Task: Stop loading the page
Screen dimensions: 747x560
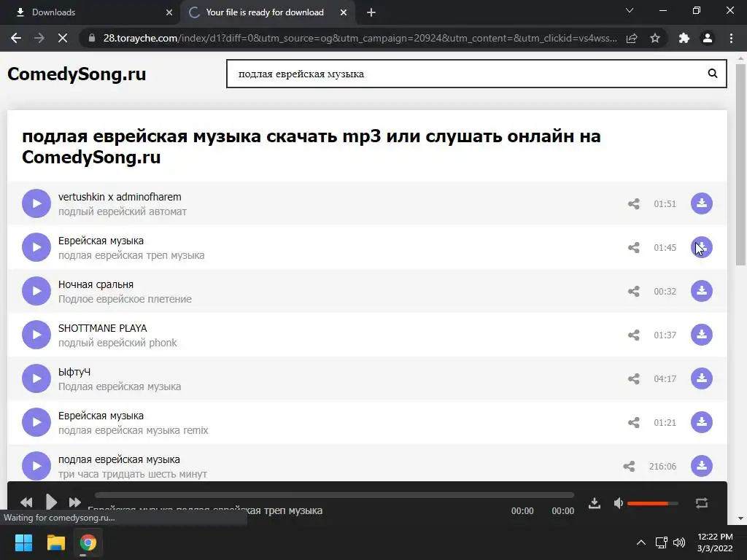Action: (x=63, y=38)
